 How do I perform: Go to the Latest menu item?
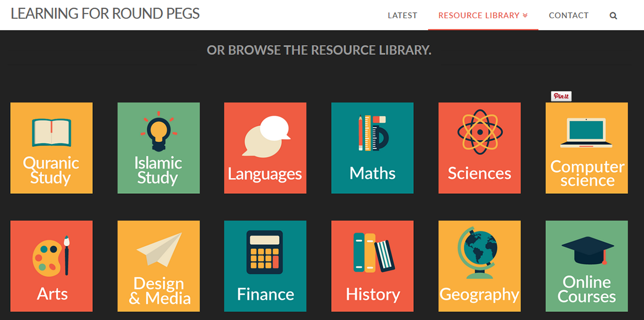(x=402, y=16)
